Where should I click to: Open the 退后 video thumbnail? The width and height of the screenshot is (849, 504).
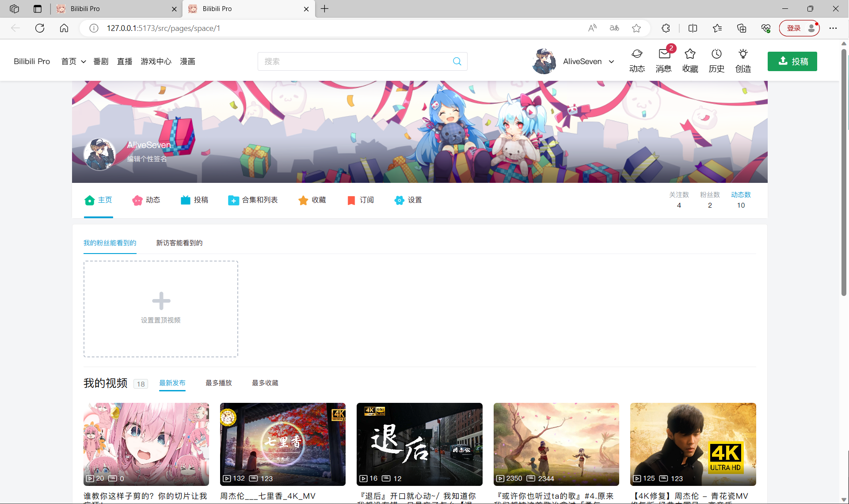click(x=419, y=444)
